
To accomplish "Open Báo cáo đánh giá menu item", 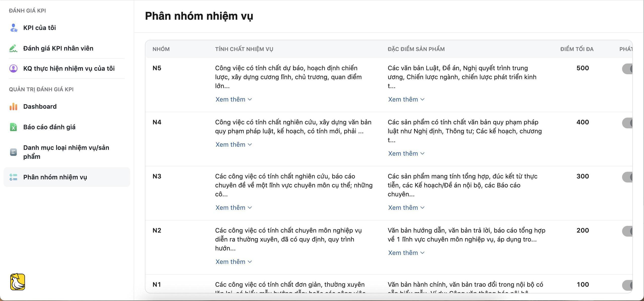I will tap(67, 127).
